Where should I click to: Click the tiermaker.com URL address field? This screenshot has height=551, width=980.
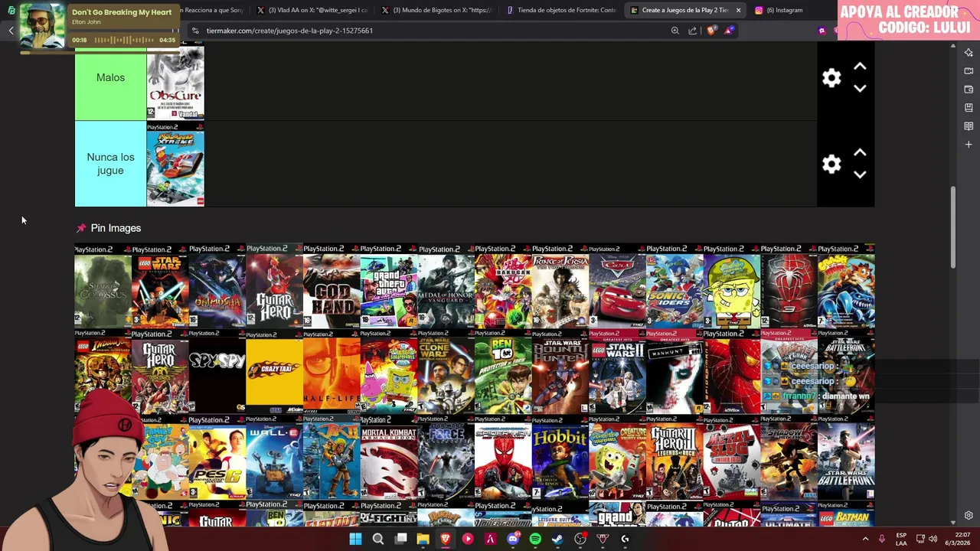pyautogui.click(x=429, y=31)
